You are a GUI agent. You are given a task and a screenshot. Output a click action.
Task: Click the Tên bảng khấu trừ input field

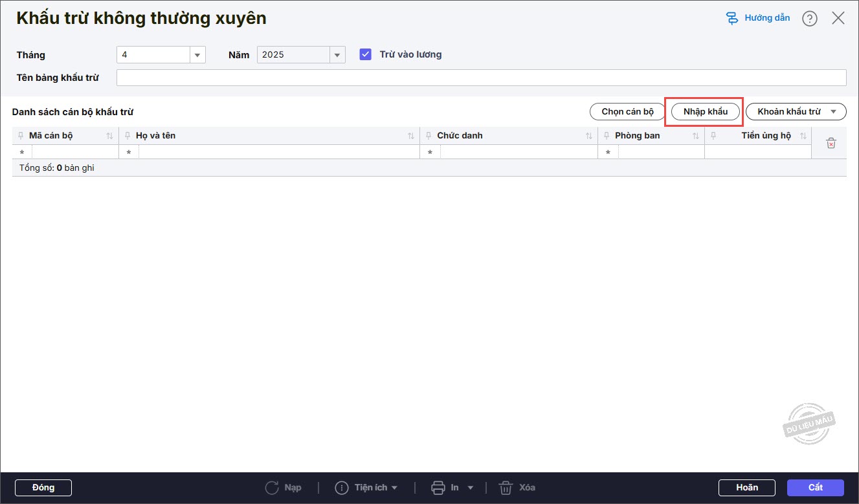point(481,78)
